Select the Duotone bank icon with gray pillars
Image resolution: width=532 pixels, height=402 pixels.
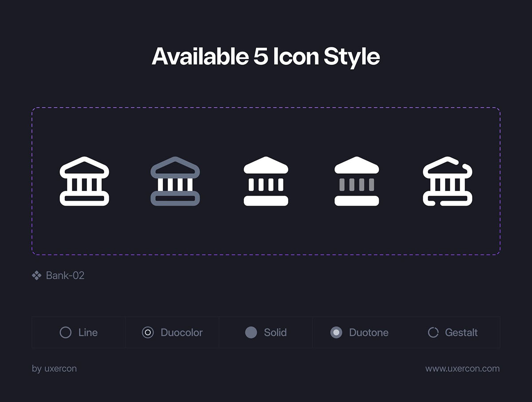pyautogui.click(x=357, y=181)
